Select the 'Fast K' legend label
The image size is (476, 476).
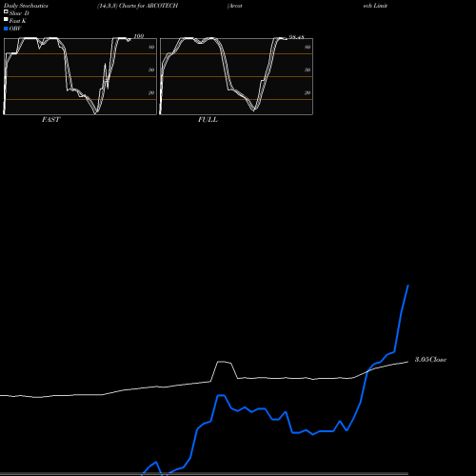[x=18, y=21]
